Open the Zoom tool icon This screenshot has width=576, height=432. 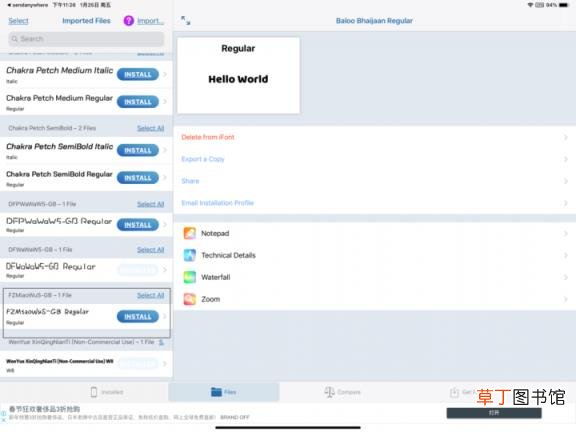pos(190,299)
